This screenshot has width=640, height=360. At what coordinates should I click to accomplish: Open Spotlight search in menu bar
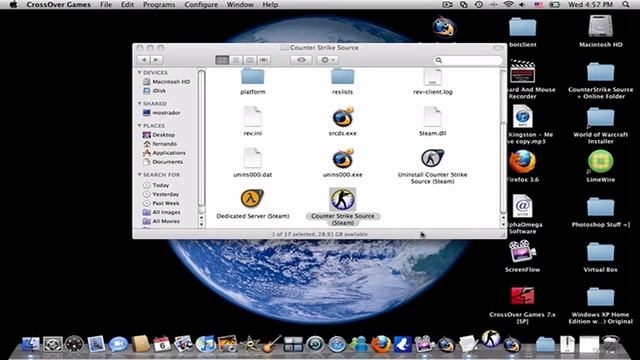(x=626, y=5)
